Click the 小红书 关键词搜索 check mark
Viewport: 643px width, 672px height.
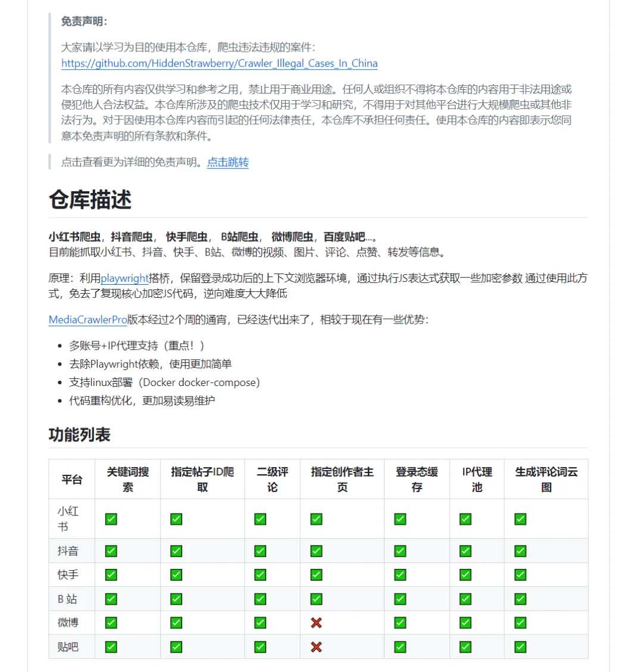(111, 519)
